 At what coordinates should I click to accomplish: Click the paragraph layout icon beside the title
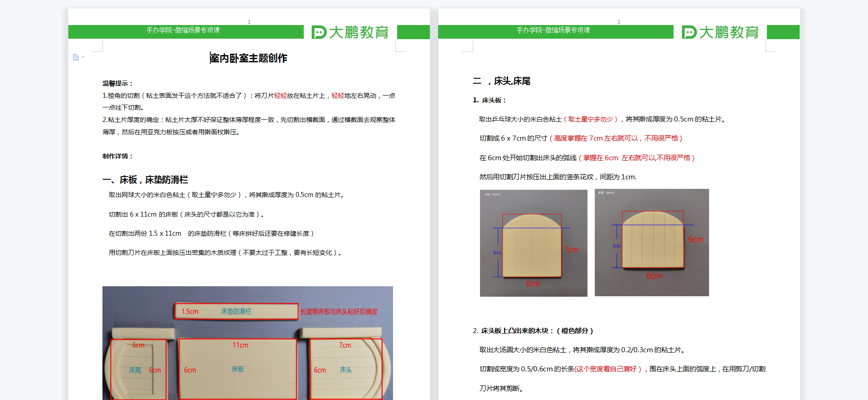[76, 57]
